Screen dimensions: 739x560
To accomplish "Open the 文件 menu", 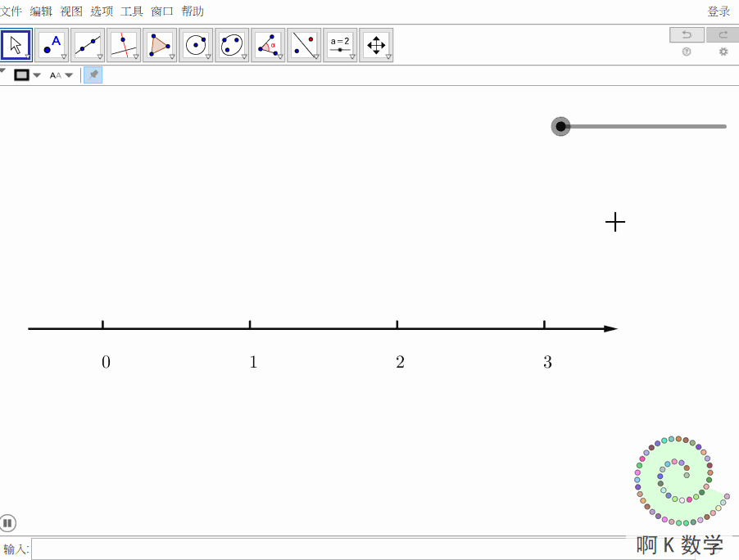I will 11,11.
